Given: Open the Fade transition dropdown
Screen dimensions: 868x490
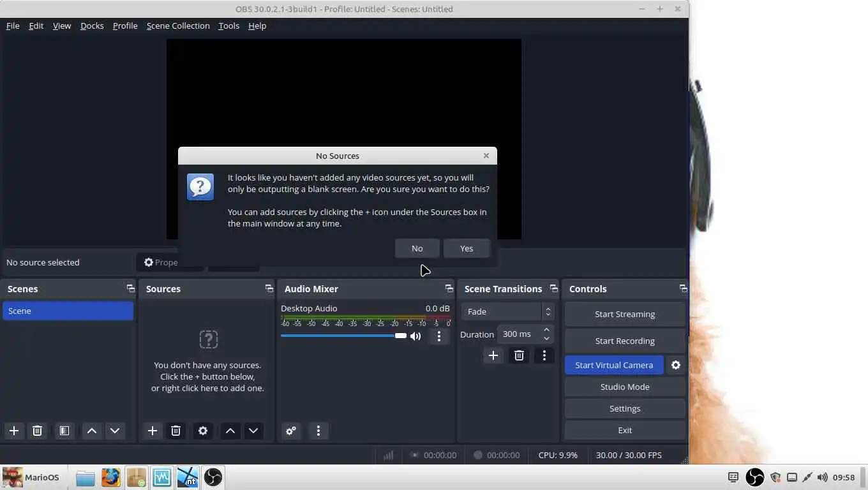Looking at the screenshot, I should 507,311.
